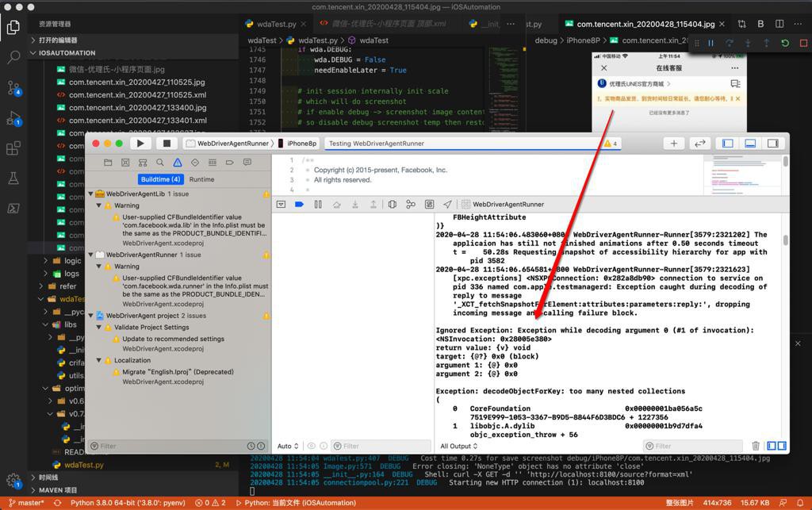
Task: Expand the logic folder in Explorer
Action: (72, 261)
